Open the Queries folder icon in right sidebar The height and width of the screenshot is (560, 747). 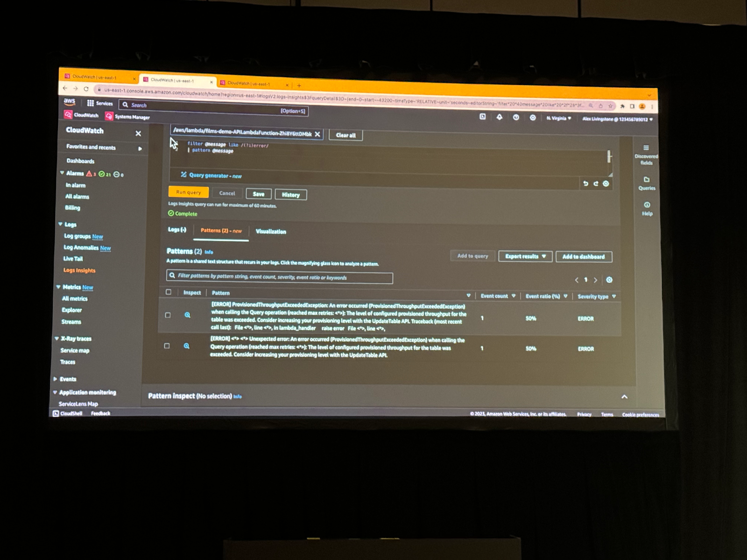(x=647, y=180)
